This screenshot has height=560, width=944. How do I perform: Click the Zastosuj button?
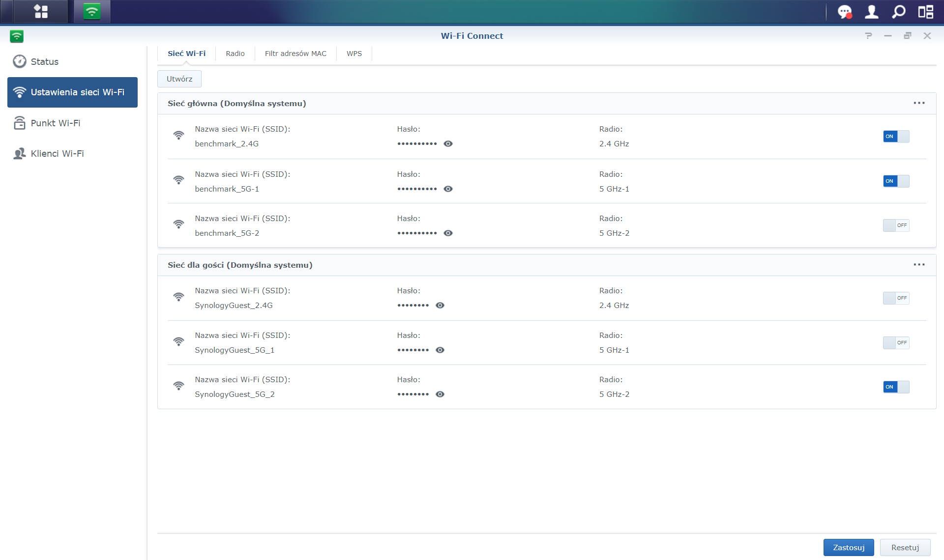click(849, 548)
